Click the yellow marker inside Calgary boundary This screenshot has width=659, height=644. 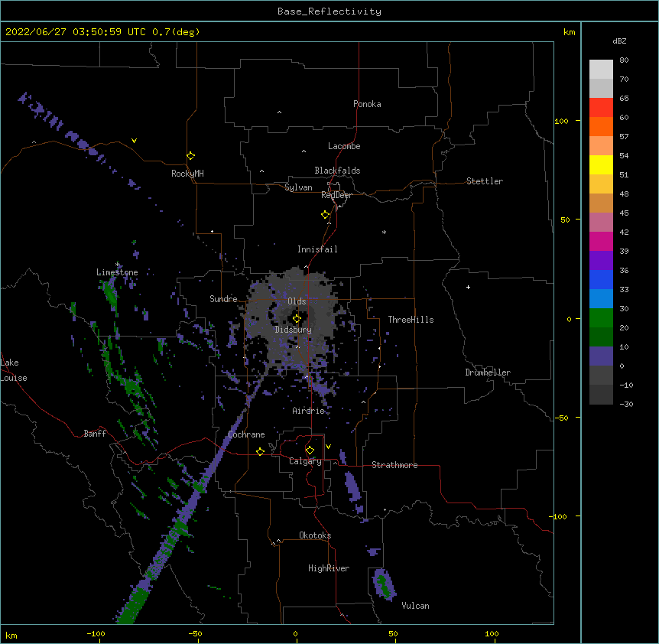click(x=310, y=450)
